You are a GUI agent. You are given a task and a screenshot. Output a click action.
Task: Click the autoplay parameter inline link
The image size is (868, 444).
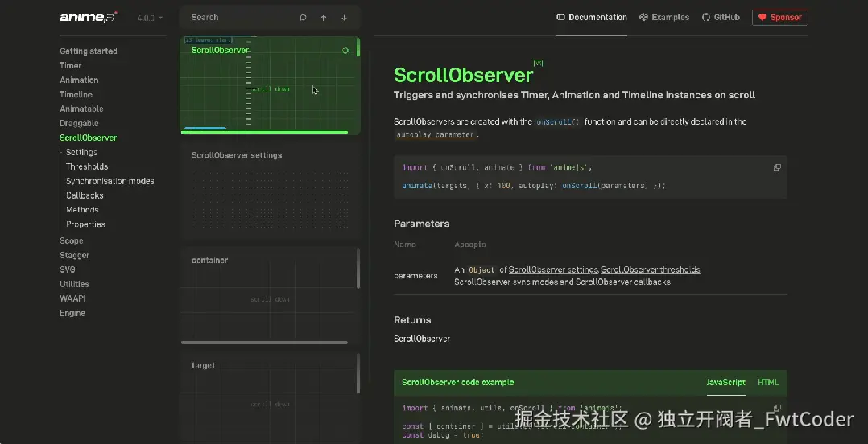435,134
